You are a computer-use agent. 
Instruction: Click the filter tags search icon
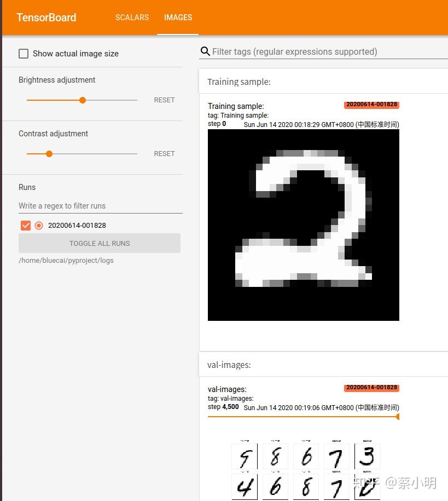[x=205, y=51]
